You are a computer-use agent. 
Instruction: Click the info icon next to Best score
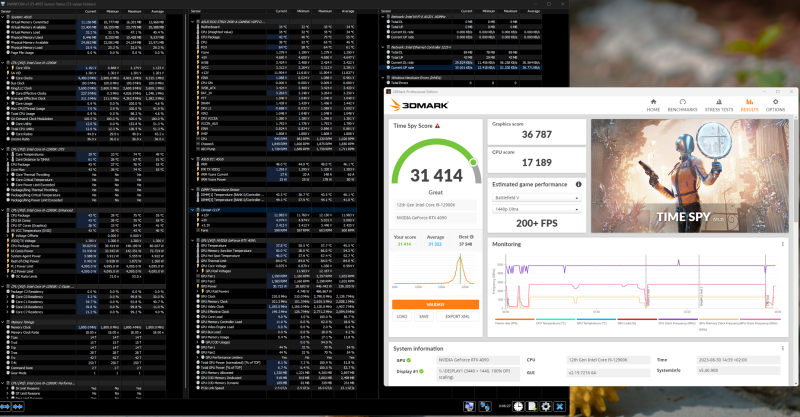point(471,237)
